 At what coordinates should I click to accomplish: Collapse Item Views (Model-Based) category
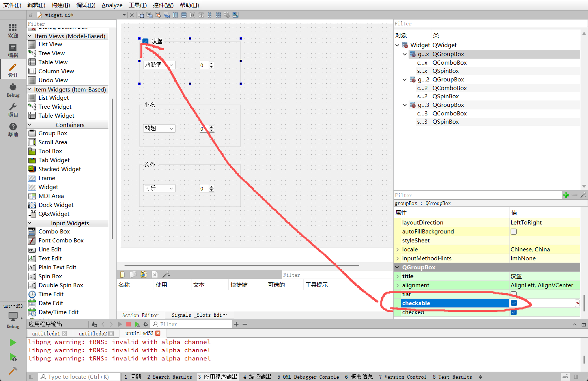tap(30, 36)
